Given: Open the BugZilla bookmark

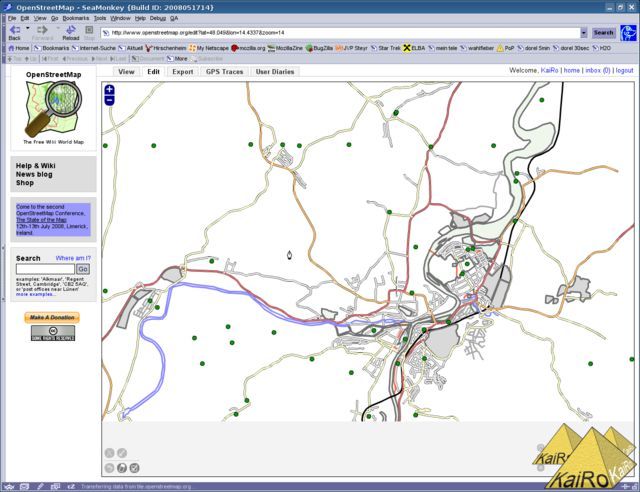Looking at the screenshot, I should tap(319, 48).
